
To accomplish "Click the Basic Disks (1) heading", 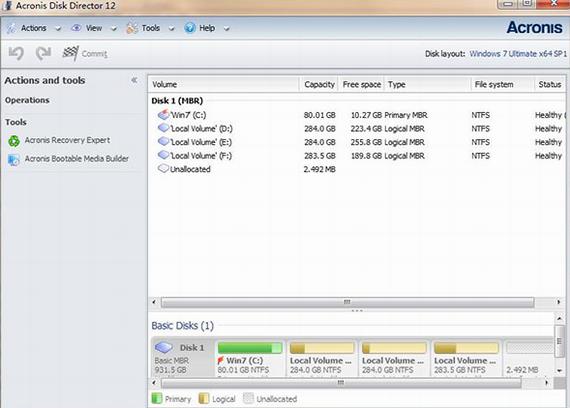I will (182, 325).
